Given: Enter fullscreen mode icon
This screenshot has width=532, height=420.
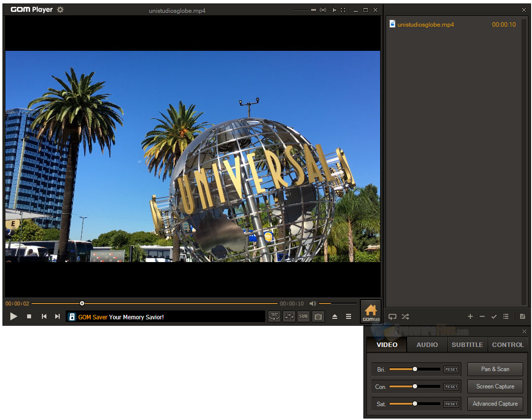Looking at the screenshot, I should (x=343, y=10).
